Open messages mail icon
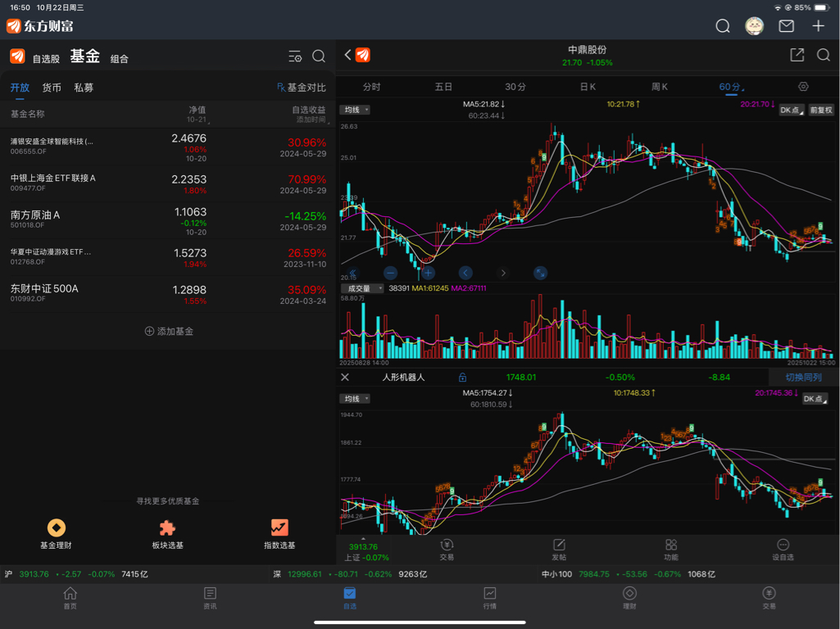840x629 pixels. 786,25
